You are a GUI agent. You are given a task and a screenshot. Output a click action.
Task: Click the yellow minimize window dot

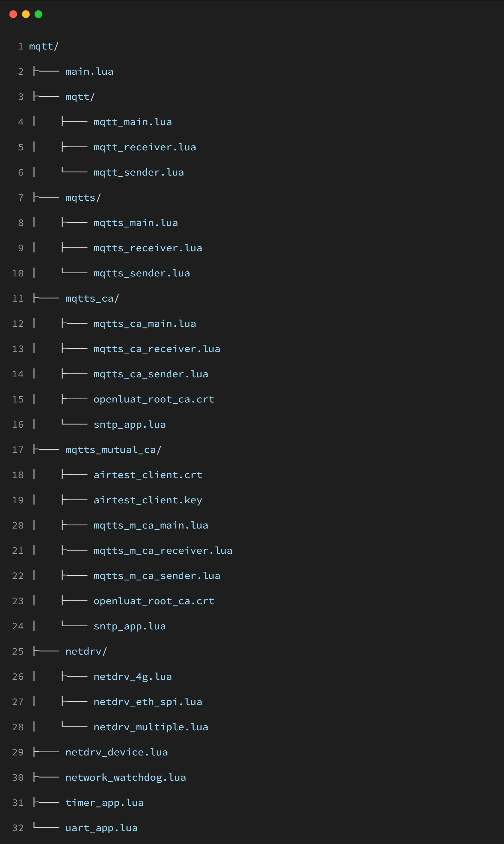pyautogui.click(x=26, y=14)
